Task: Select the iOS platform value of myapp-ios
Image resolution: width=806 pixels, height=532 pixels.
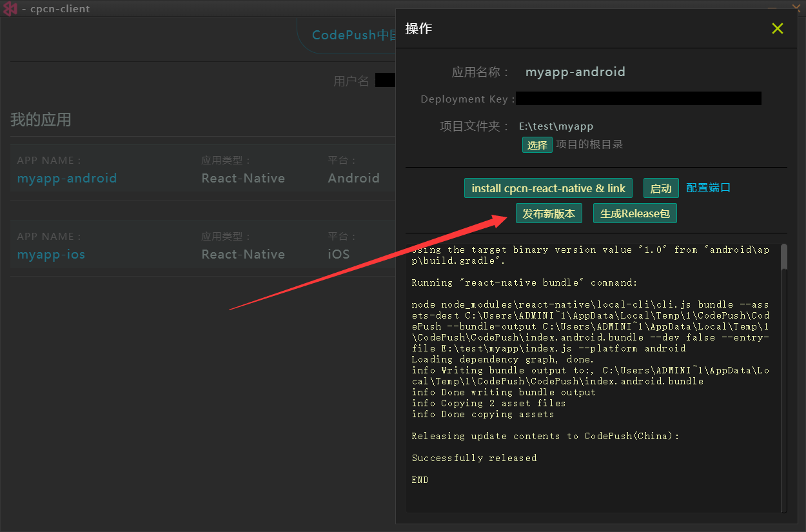Action: (339, 254)
